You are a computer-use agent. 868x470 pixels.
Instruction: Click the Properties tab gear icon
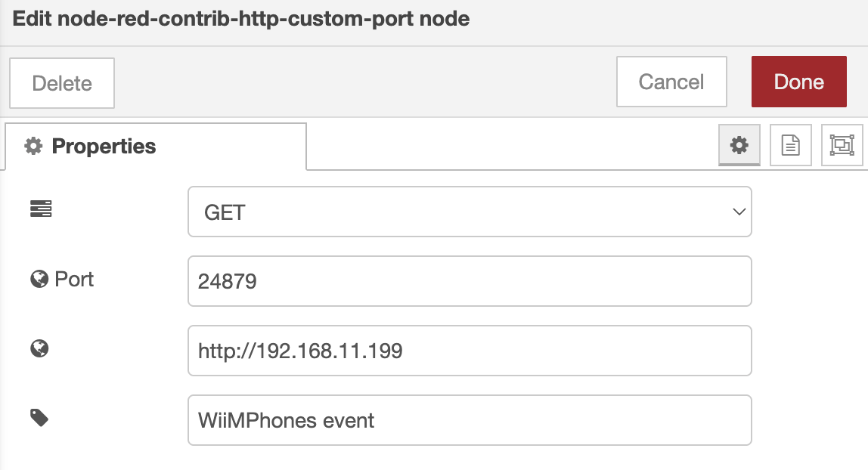(33, 147)
